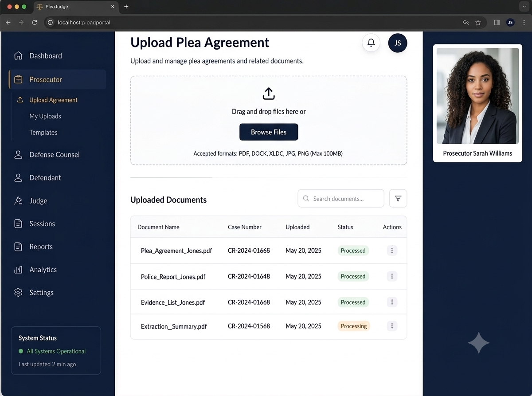Click the Prosecutor Sarah Williams caption
Image resolution: width=532 pixels, height=396 pixels.
coord(477,153)
